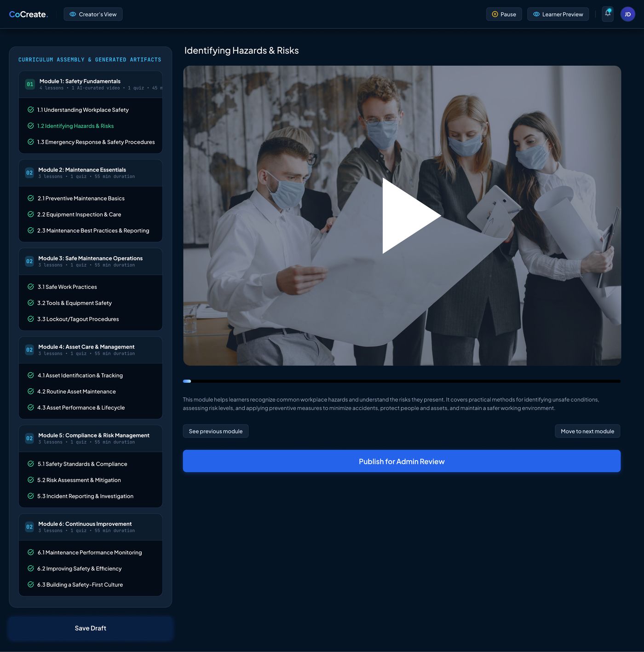Click the Module 1 number badge 01
The image size is (644, 652).
pyautogui.click(x=30, y=84)
